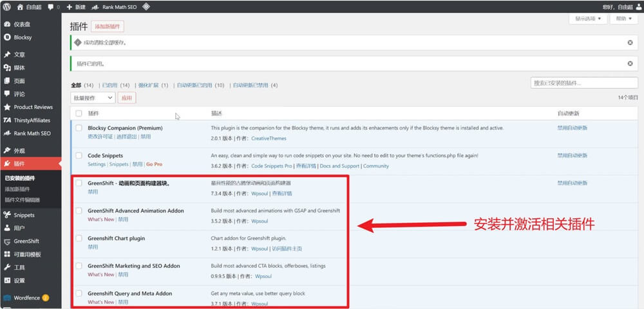Open 用户 users icon in sidebar
Screen dimensions: 644x309
[7, 228]
